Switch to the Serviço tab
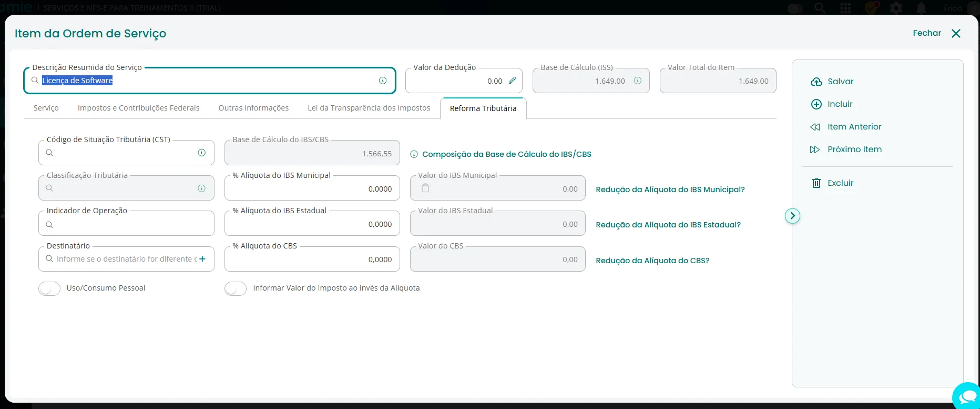The width and height of the screenshot is (980, 409). 46,108
